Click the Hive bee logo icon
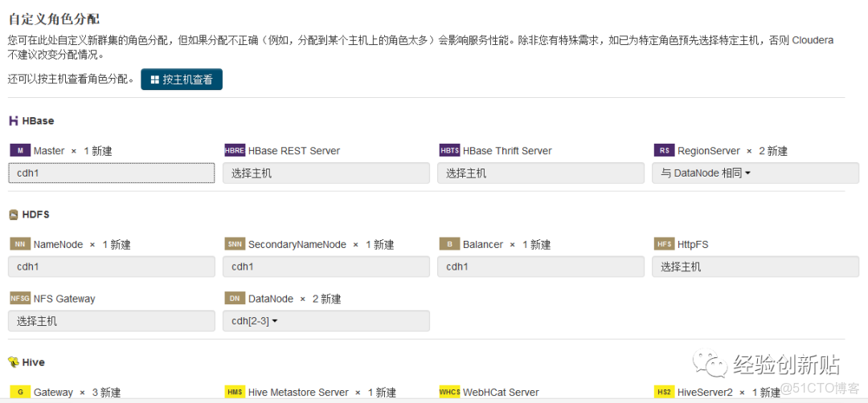Viewport: 868px width, 403px height. coord(14,363)
